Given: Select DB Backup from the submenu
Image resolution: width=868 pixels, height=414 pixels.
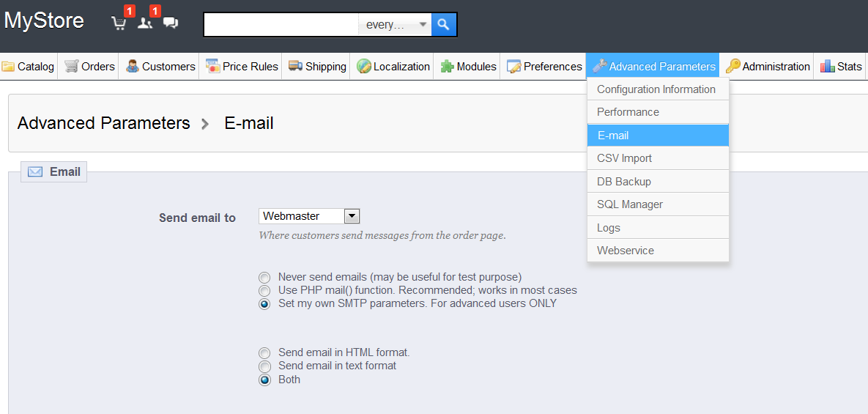Looking at the screenshot, I should click(623, 182).
